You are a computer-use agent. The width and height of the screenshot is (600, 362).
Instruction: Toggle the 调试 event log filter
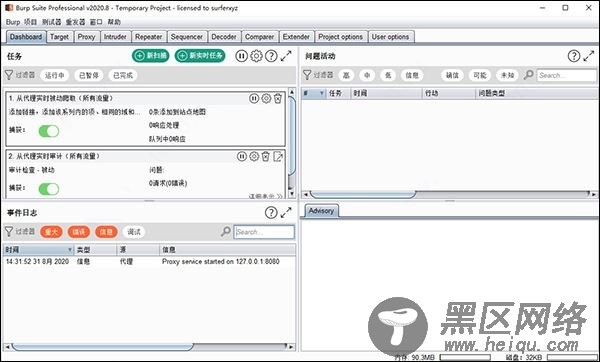(134, 232)
